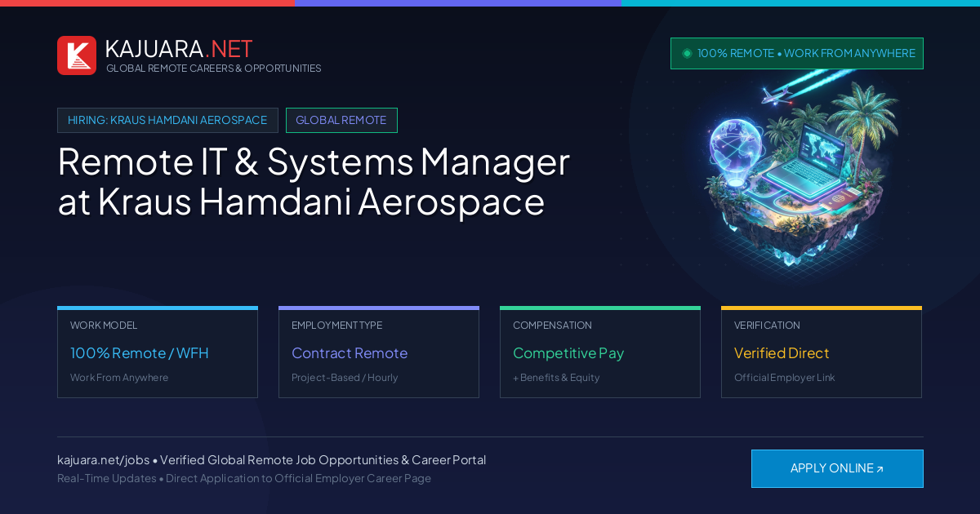Open the Compensation card
The image size is (980, 514).
(x=600, y=352)
